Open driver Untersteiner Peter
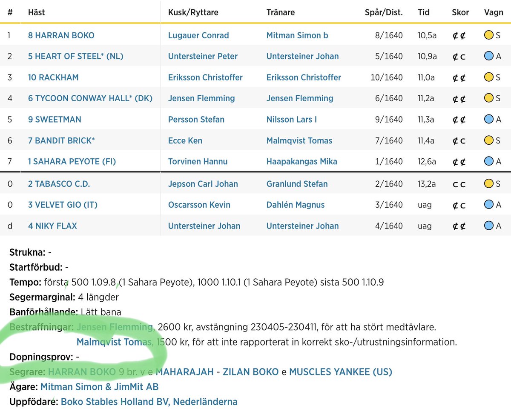 point(203,56)
